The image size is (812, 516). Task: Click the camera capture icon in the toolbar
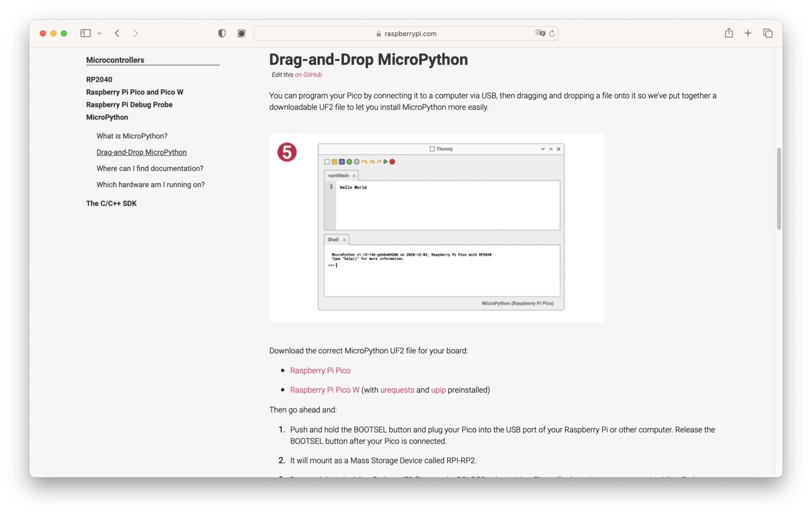(241, 33)
